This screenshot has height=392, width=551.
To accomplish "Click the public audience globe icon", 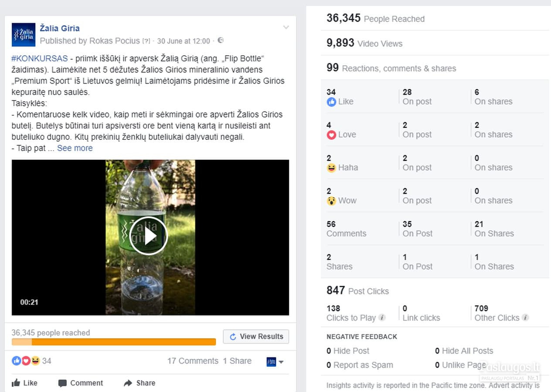I will [x=221, y=41].
